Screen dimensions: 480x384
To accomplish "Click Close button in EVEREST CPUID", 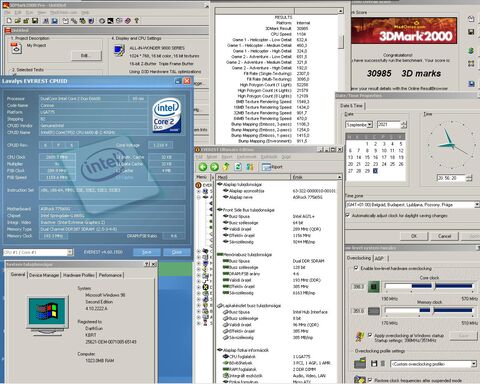I will 177,252.
